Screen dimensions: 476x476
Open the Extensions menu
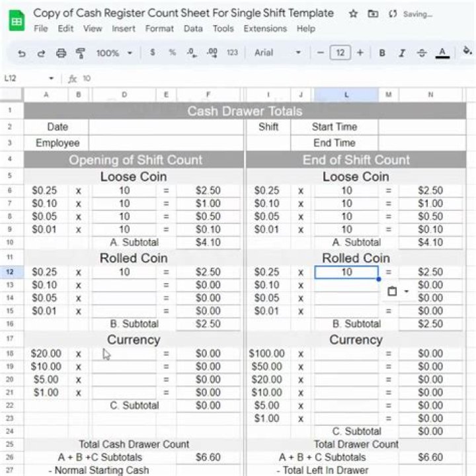[265, 28]
